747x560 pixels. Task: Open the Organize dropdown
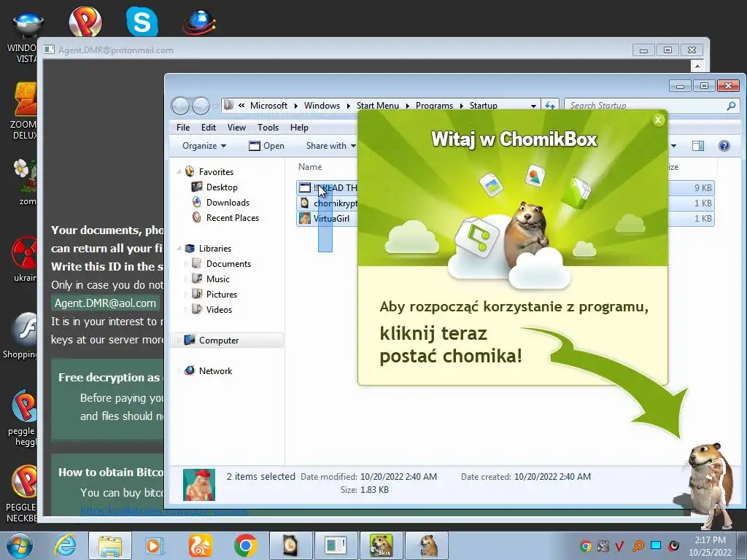click(x=204, y=146)
